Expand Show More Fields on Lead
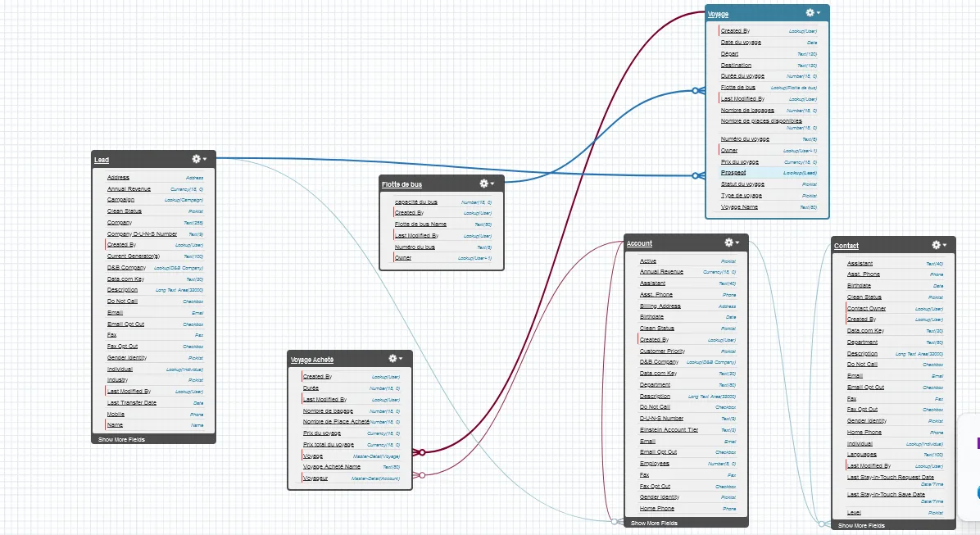The width and height of the screenshot is (980, 535). coord(121,439)
